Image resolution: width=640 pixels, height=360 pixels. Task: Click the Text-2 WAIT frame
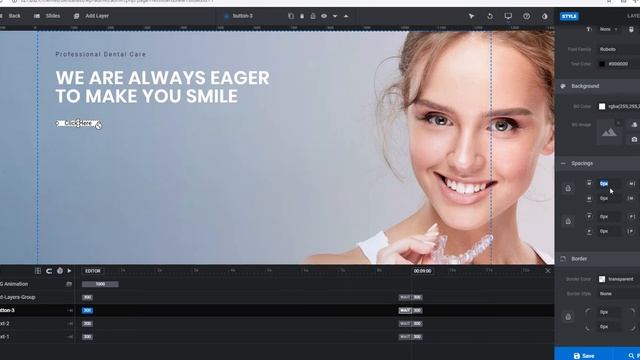[x=405, y=324]
